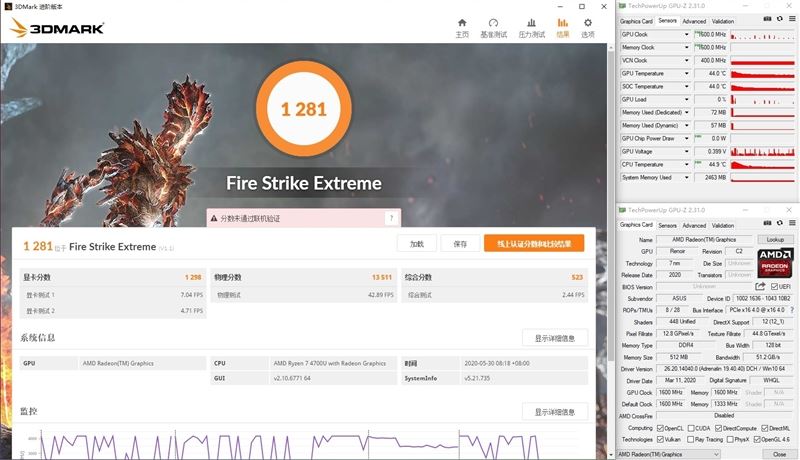The width and height of the screenshot is (800, 460).
Task: Click 显示详细信息 next to 监控
Action: pos(555,412)
